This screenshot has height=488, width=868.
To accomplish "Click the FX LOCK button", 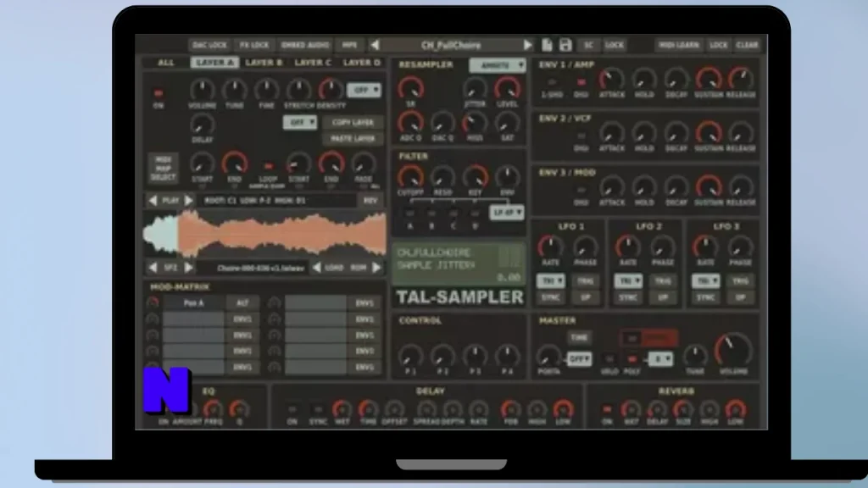I will pyautogui.click(x=254, y=45).
